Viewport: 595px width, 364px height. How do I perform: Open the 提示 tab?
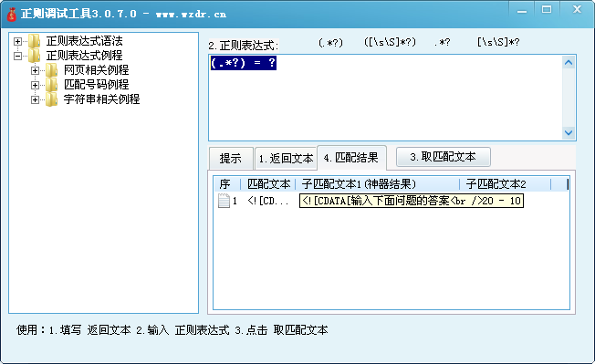pos(231,158)
